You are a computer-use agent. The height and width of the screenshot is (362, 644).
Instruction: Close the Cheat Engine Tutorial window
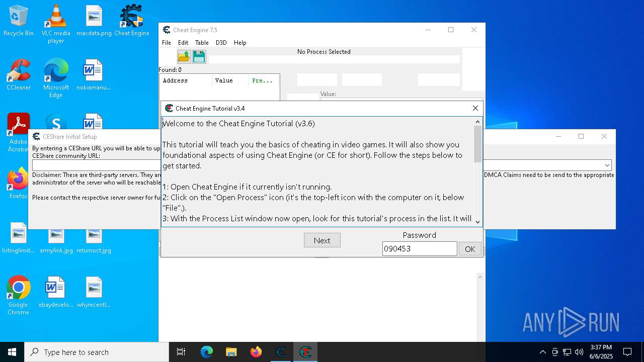pyautogui.click(x=475, y=108)
